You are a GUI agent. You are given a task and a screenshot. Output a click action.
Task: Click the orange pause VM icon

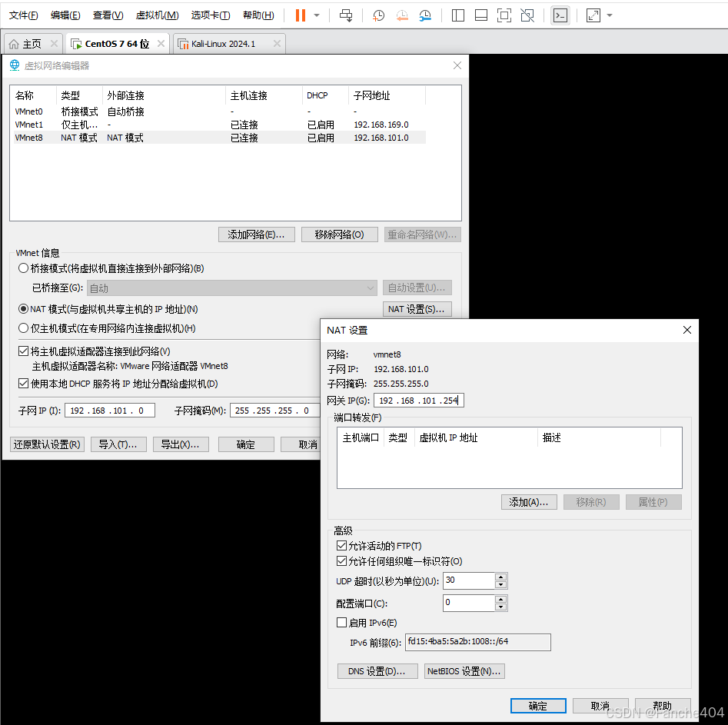tap(301, 15)
